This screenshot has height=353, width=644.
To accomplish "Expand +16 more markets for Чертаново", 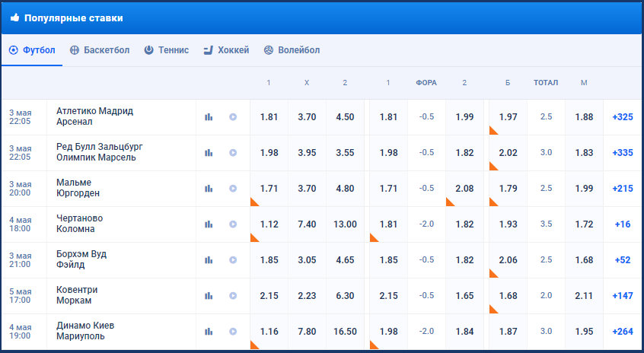I will [x=622, y=224].
